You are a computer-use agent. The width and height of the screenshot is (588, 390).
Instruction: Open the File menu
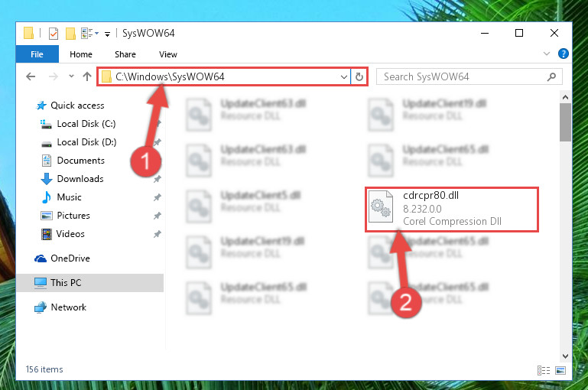37,54
